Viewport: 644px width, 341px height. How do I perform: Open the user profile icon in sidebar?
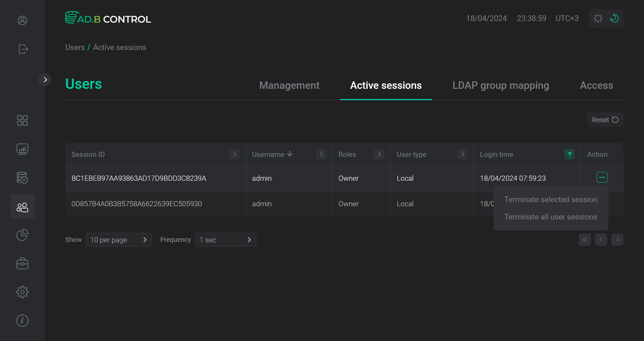22,20
